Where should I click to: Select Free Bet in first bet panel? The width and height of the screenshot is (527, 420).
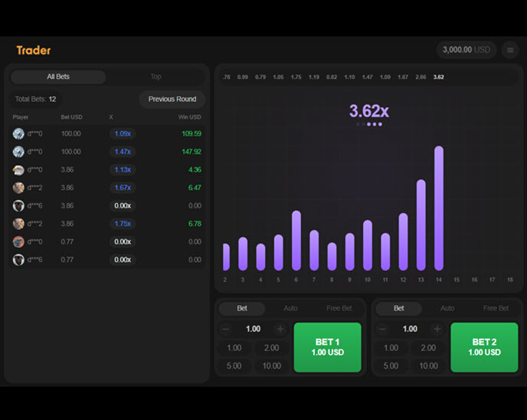(339, 308)
